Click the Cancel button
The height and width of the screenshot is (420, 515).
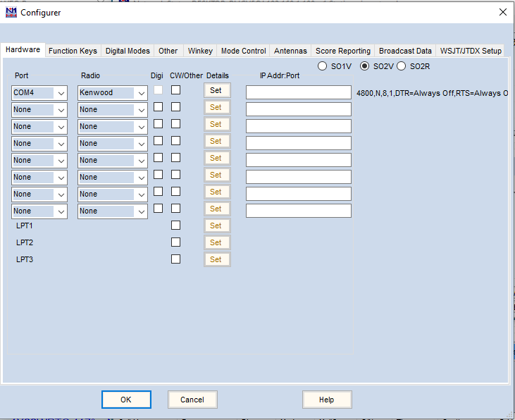(x=192, y=400)
